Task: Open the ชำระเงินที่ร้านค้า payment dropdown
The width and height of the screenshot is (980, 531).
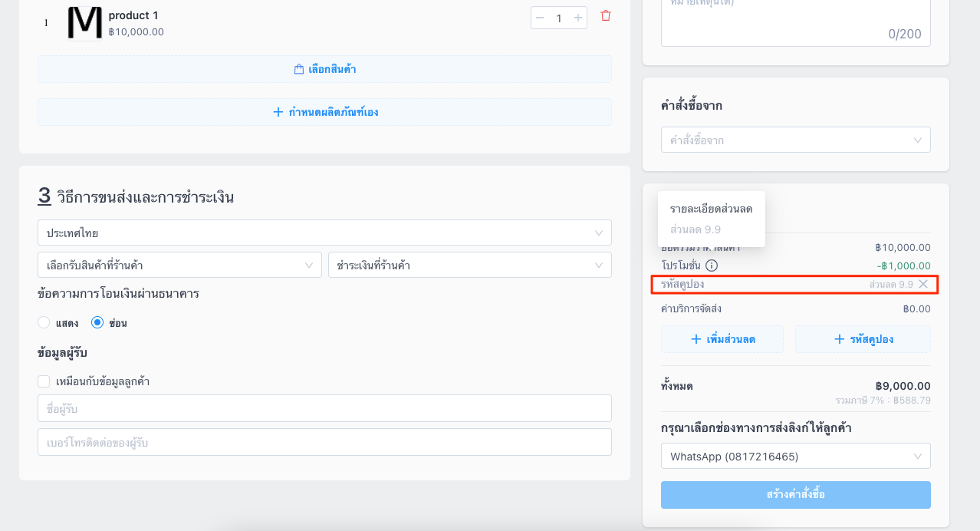Action: (470, 265)
